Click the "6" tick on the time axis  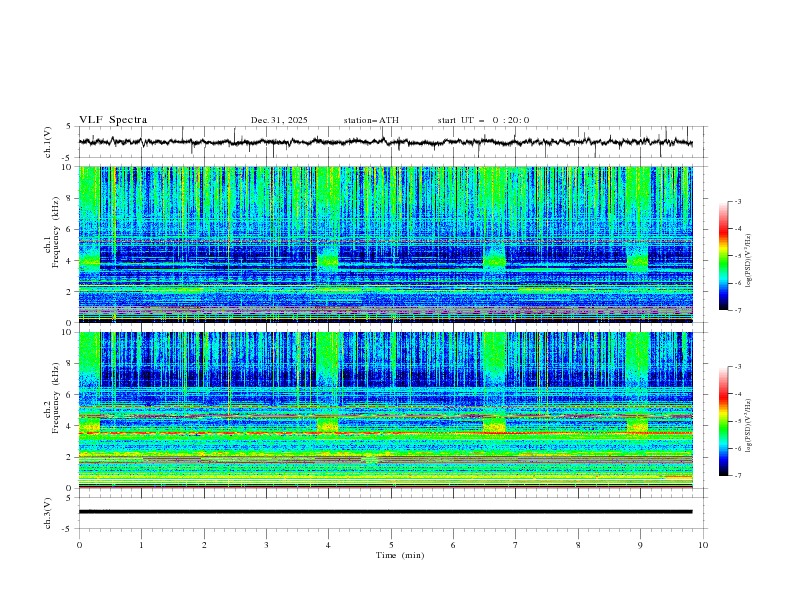coord(454,545)
